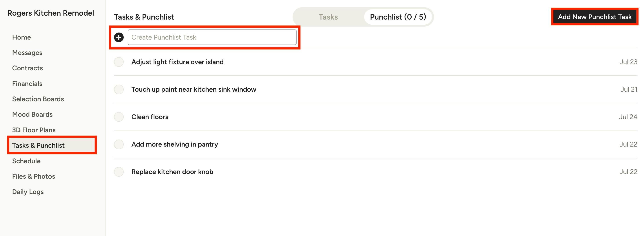Complete the Add more shelving in pantry task
This screenshot has width=644, height=236.
[x=119, y=145]
